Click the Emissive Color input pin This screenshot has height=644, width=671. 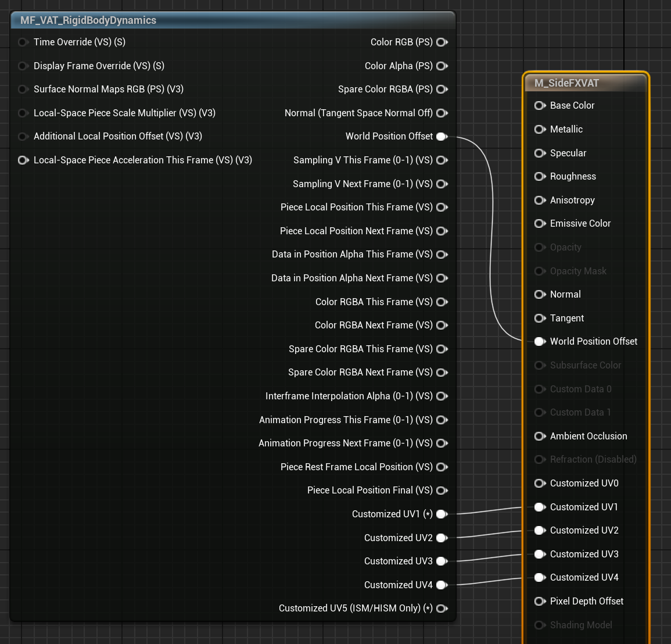pyautogui.click(x=540, y=224)
